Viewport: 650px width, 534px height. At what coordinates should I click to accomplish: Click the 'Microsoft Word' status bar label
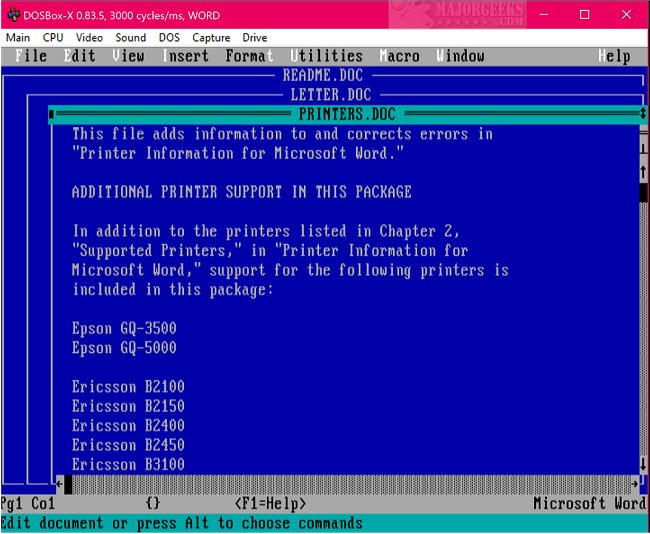point(590,504)
